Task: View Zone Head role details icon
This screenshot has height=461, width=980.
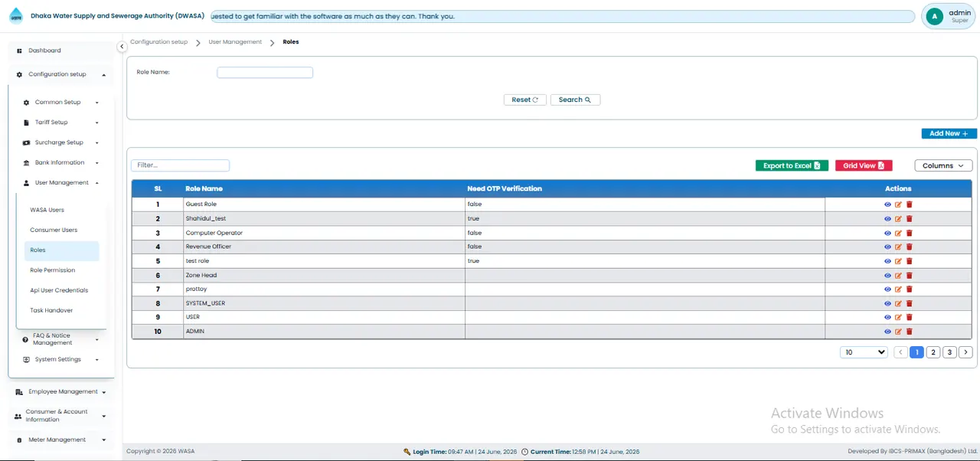Action: point(887,275)
